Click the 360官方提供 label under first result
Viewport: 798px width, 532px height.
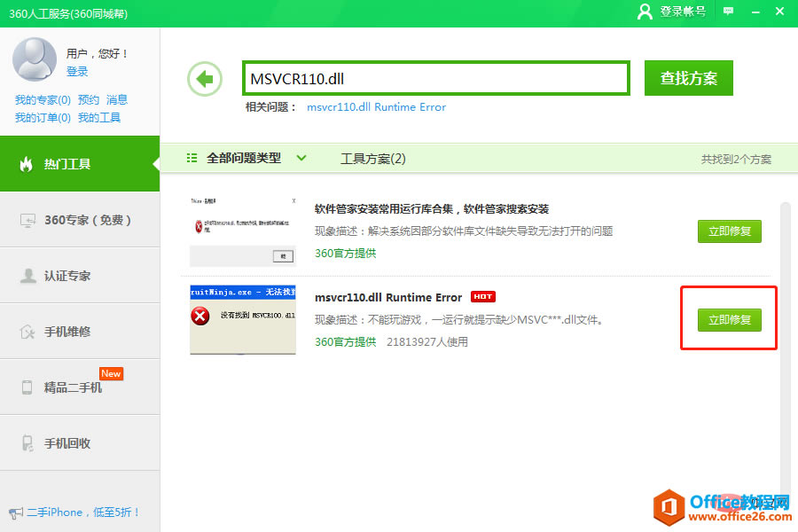click(x=345, y=253)
